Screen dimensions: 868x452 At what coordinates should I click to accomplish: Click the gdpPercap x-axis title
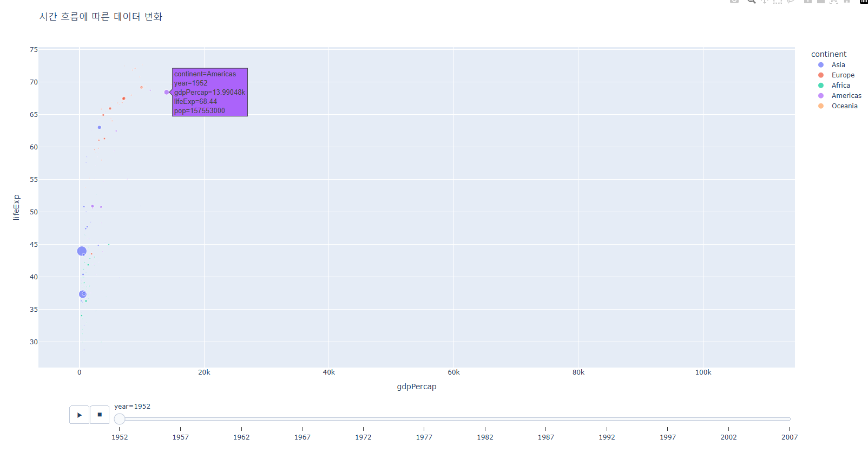pos(417,387)
